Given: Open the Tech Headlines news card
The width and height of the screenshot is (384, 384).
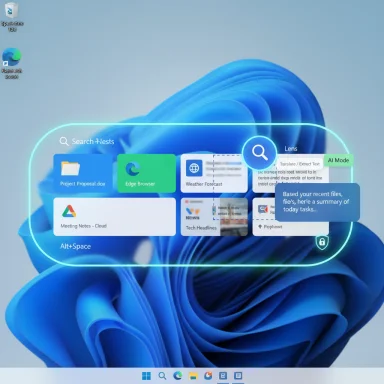Looking at the screenshot, I should [x=214, y=217].
